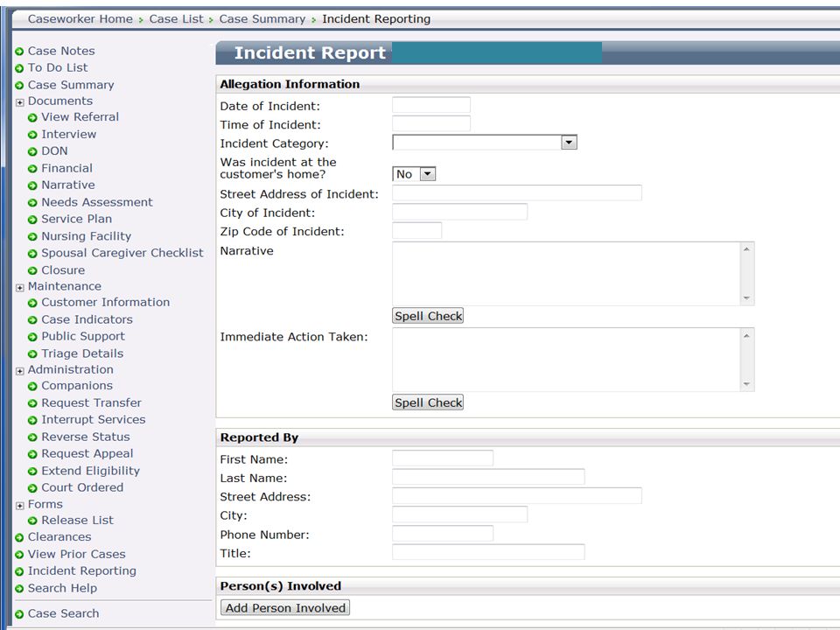Click green arrow icon beside Nursing Facility

click(x=32, y=237)
